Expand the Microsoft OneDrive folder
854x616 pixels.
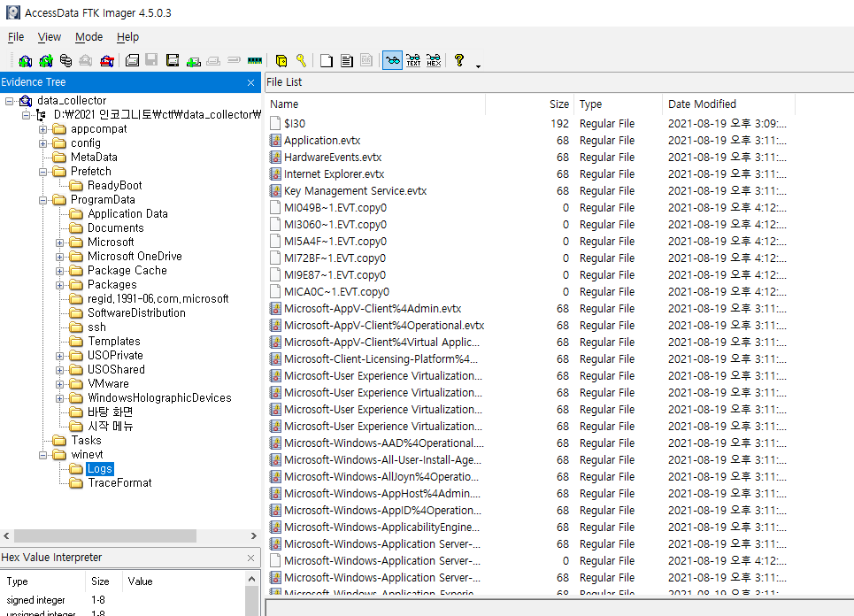click(60, 257)
